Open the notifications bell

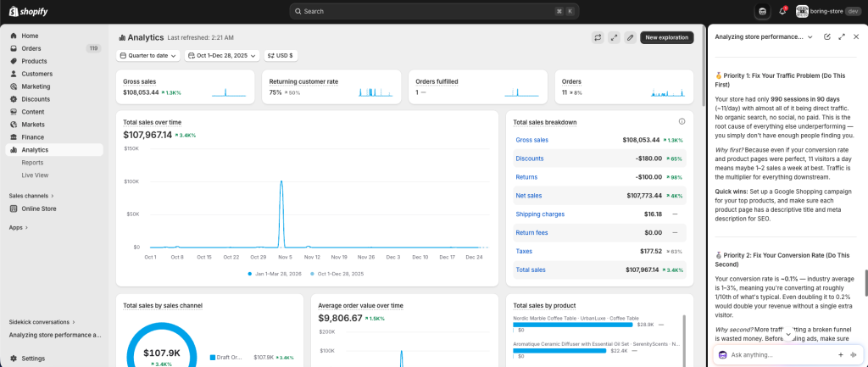tap(782, 11)
